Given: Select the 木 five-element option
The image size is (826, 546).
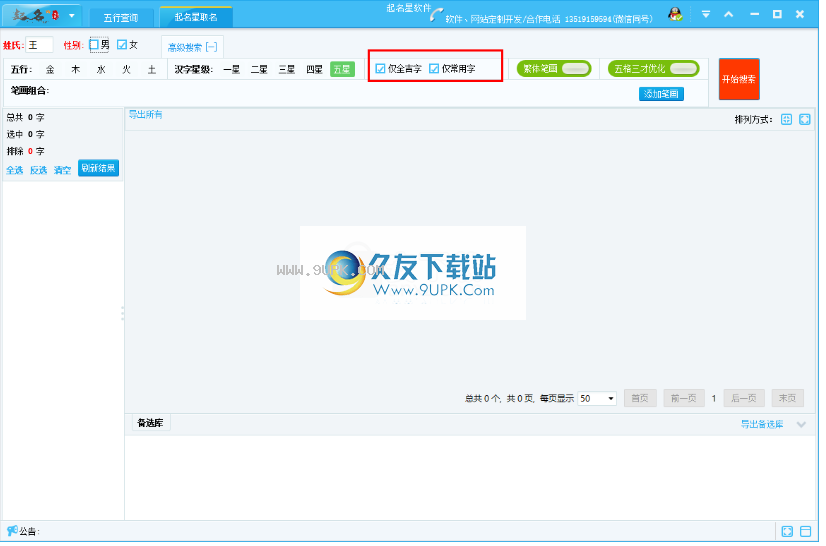Looking at the screenshot, I should coord(76,70).
